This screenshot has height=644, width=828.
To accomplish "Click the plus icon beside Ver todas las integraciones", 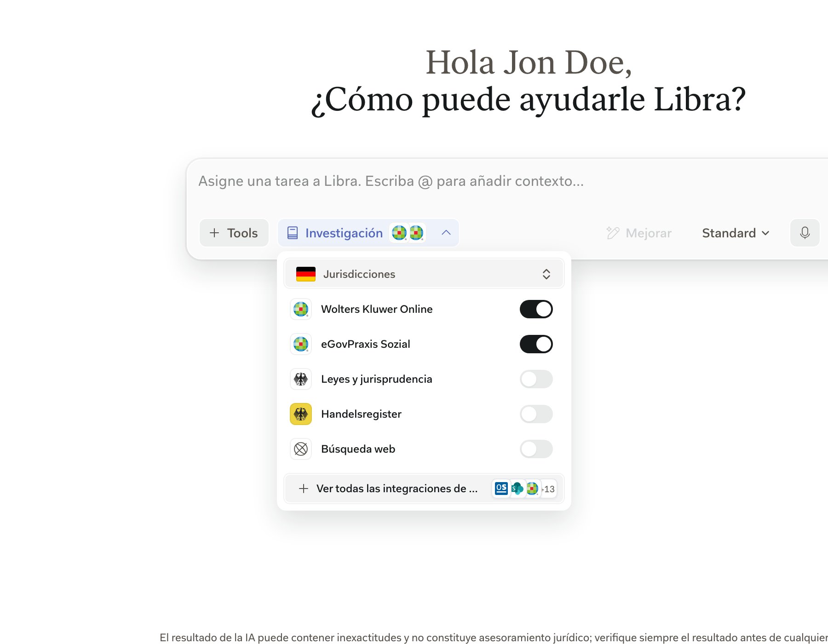I will 304,489.
